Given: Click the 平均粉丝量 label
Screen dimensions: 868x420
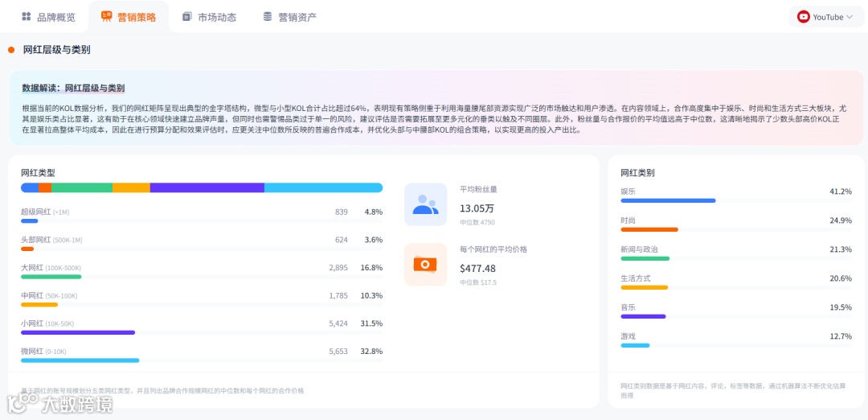Looking at the screenshot, I should (479, 189).
